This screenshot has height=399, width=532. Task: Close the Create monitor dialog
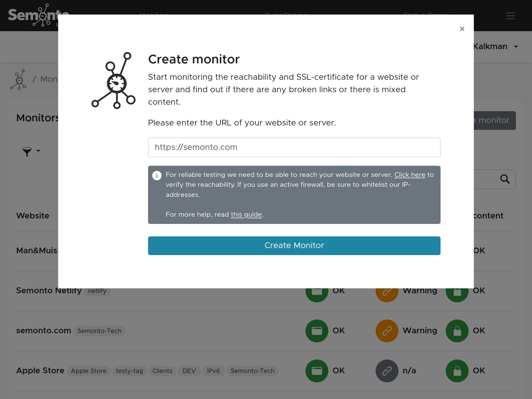pos(462,29)
